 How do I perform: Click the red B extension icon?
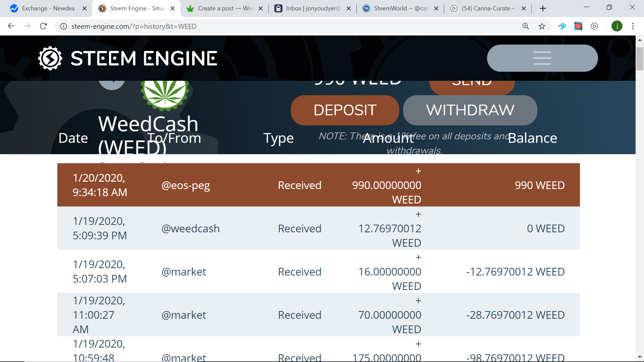[578, 26]
